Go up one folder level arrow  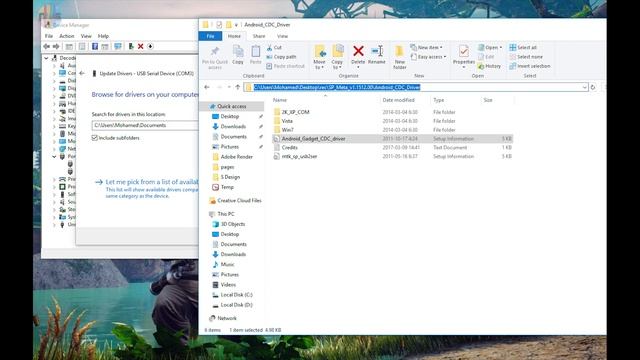click(238, 87)
